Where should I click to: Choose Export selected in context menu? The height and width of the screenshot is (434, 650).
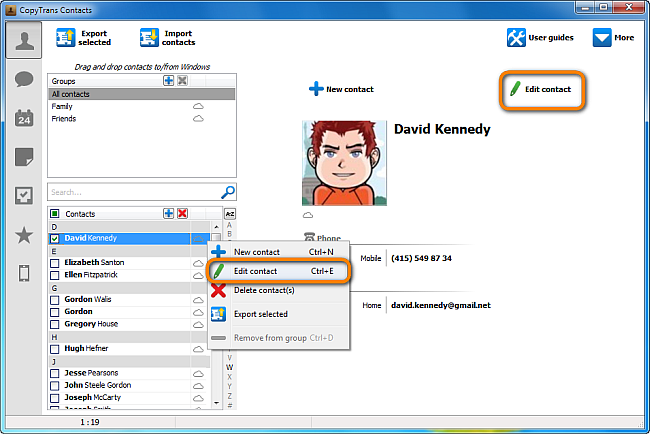[x=278, y=314]
